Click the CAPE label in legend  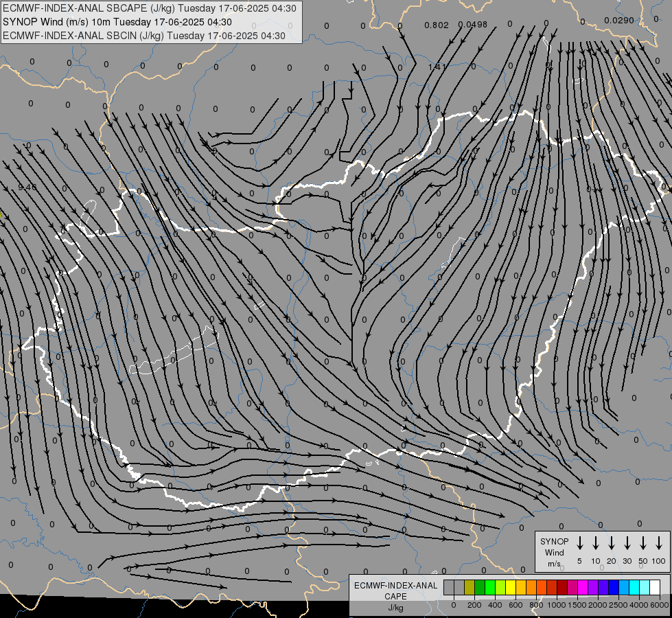(395, 597)
